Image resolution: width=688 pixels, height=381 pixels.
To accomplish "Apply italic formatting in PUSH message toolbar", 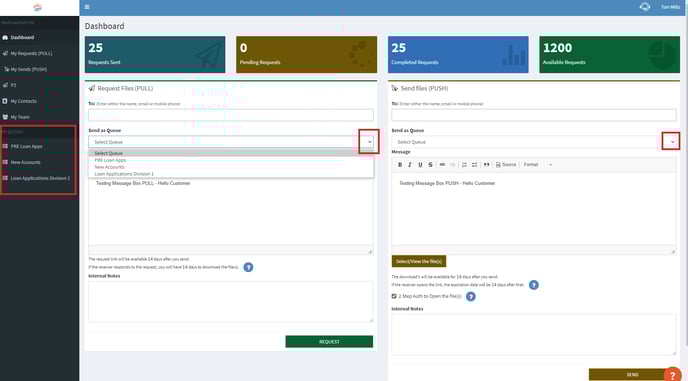I will click(x=410, y=165).
